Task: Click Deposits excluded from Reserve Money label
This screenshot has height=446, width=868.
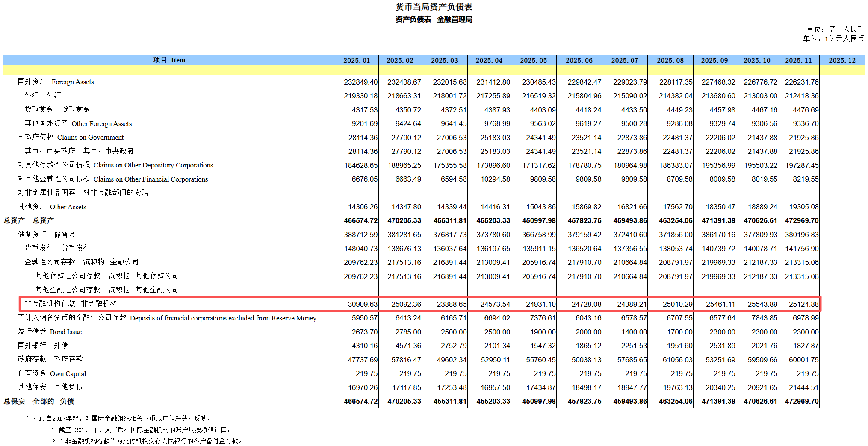Action: click(167, 318)
